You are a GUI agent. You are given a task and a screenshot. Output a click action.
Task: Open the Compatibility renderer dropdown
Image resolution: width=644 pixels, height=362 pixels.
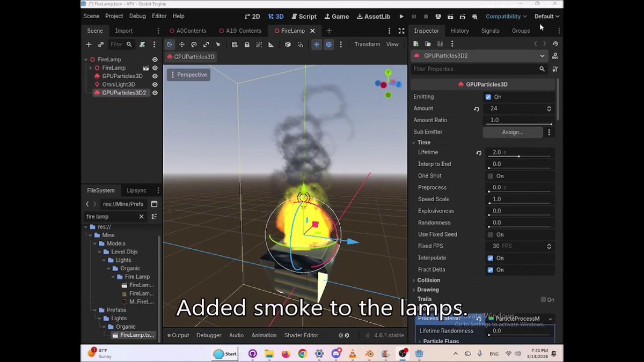(506, 17)
